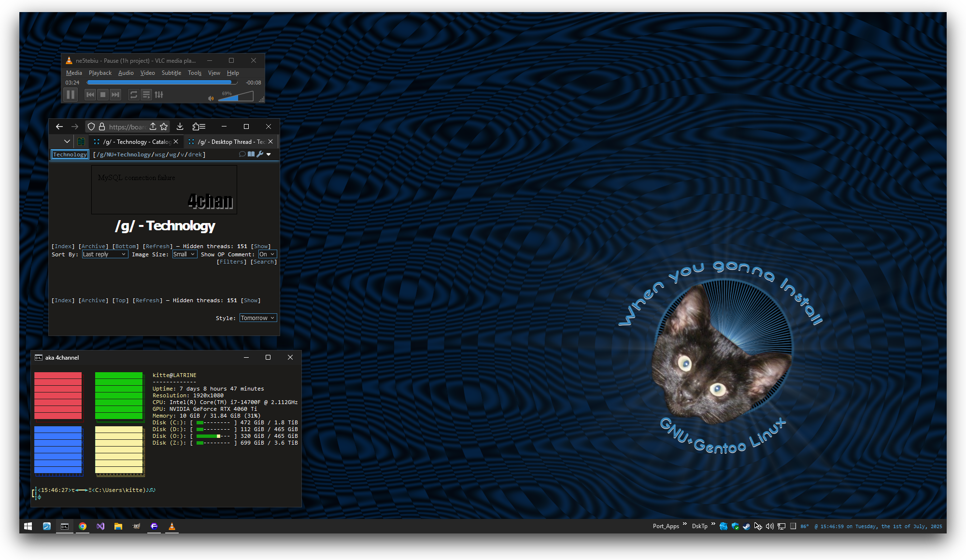Open catalog [Search] link
The width and height of the screenshot is (966, 560).
coord(264,262)
